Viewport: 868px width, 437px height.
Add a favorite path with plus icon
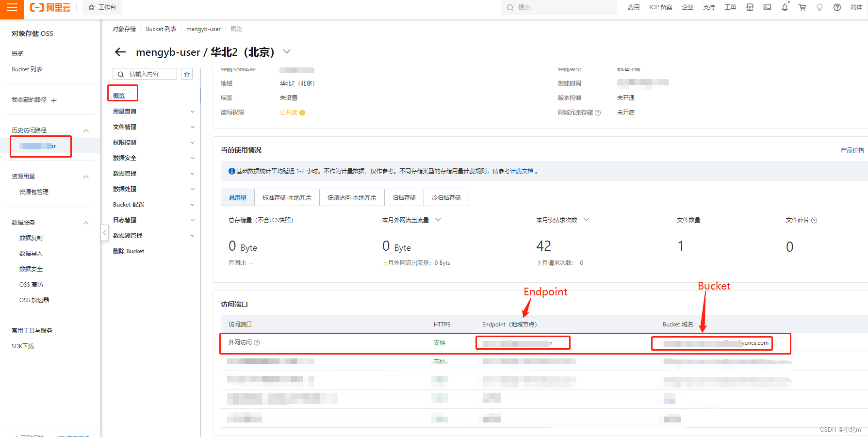pos(54,100)
